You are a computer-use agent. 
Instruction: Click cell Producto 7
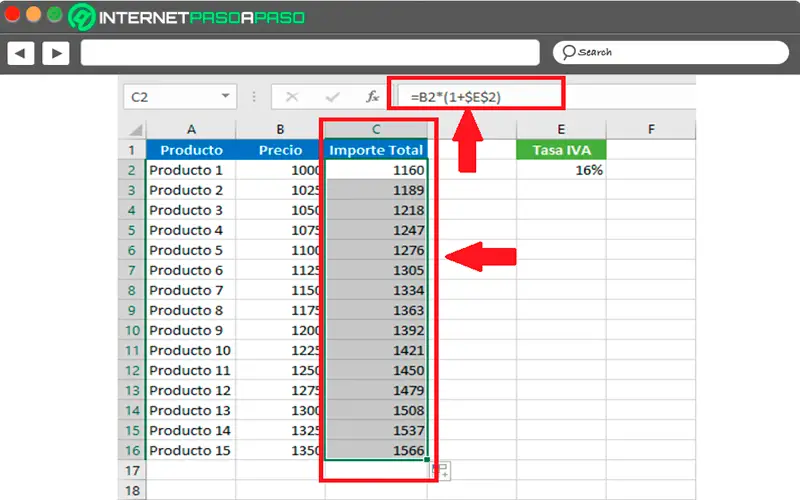pyautogui.click(x=191, y=290)
